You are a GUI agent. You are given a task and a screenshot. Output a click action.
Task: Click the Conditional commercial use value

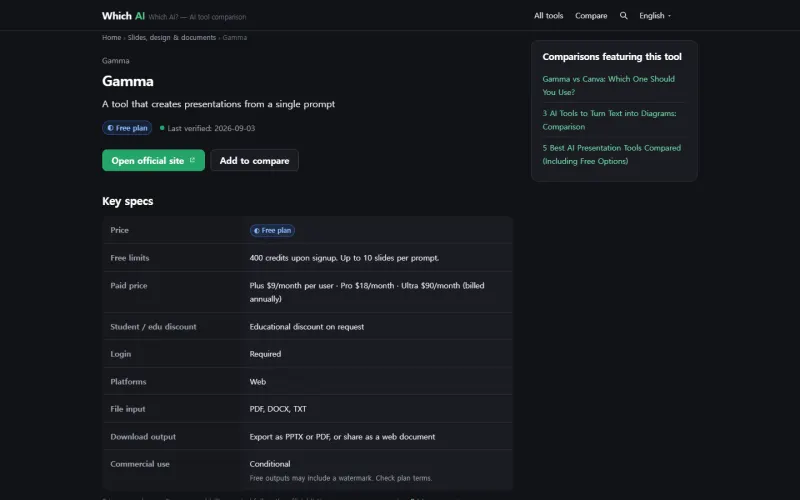click(270, 464)
